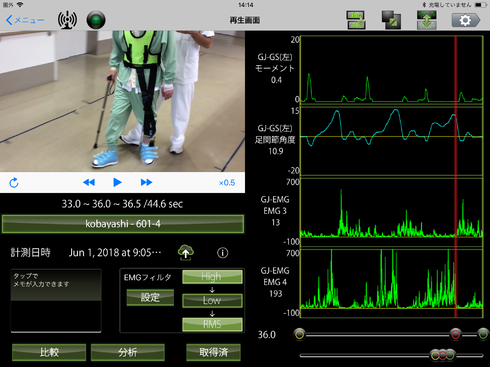Restart video with the replay icon

(x=14, y=183)
